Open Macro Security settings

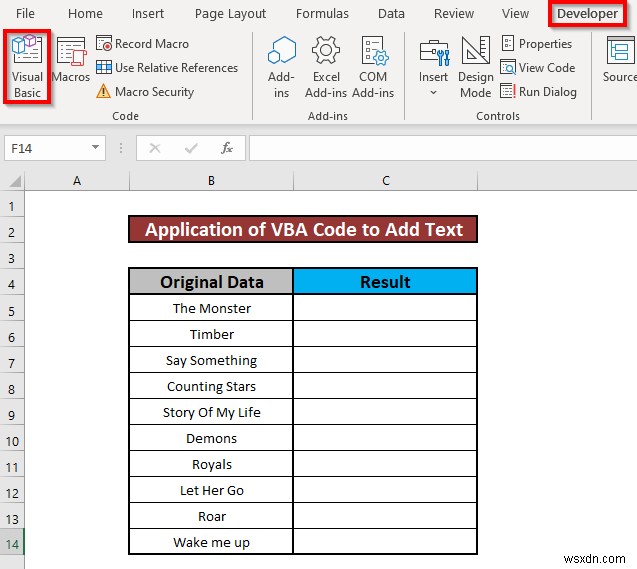[x=145, y=92]
